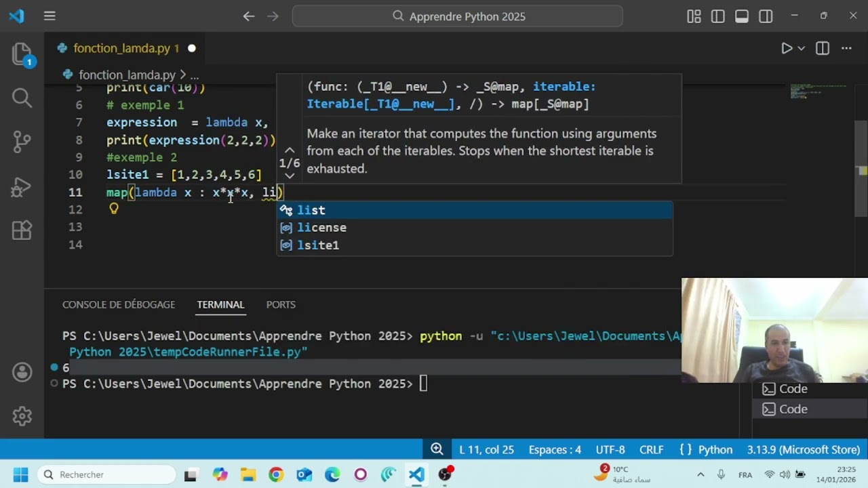
Task: Open the Accounts menu icon
Action: [x=22, y=372]
